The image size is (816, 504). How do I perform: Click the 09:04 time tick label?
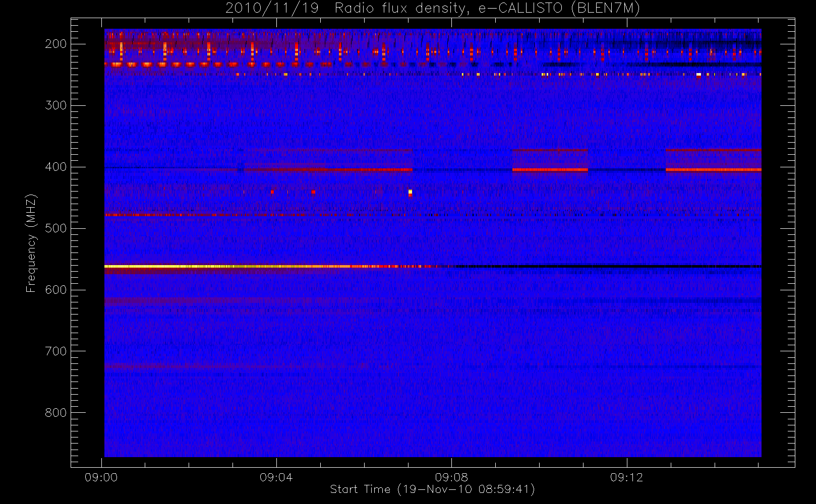(276, 477)
